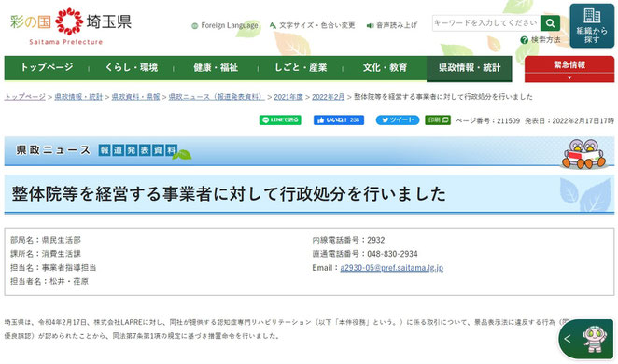The image size is (618, 364).
Task: Click the Twitter ツイート button
Action: 398,120
